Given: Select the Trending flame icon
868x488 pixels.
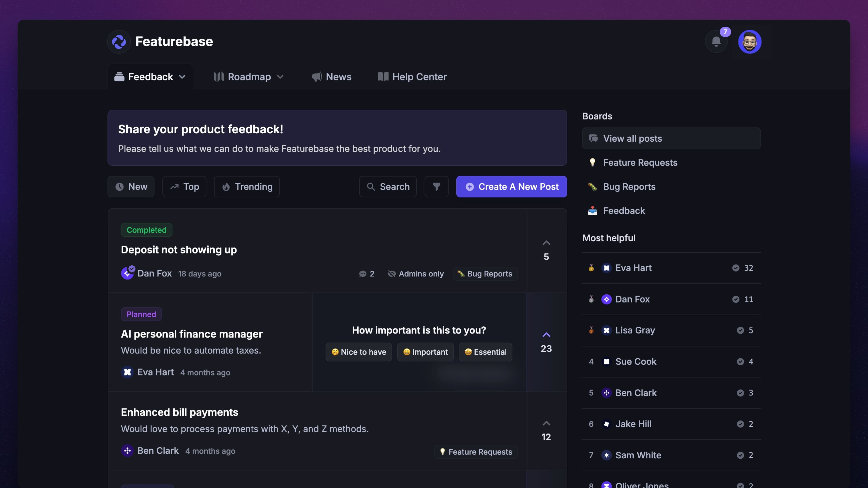Looking at the screenshot, I should pos(226,187).
